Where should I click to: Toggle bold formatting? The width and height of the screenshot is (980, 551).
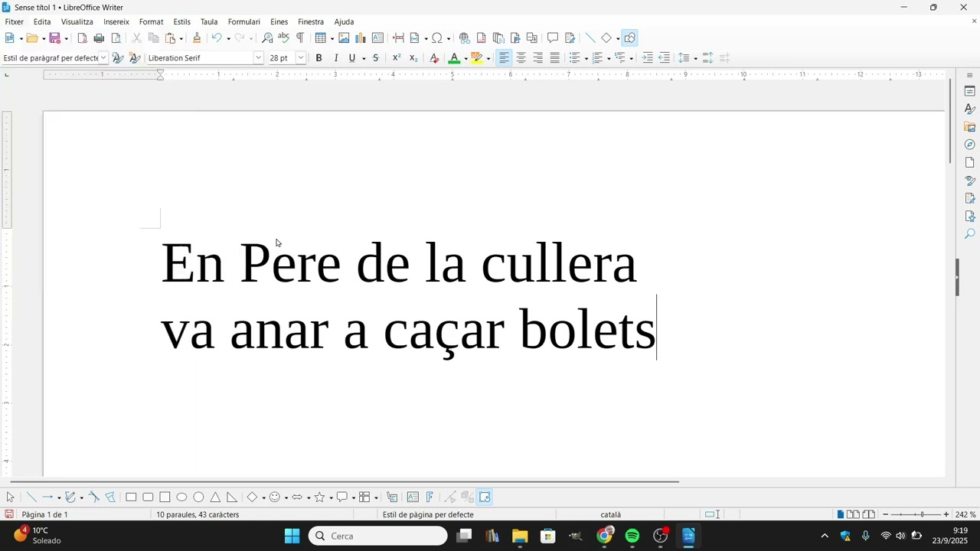319,58
